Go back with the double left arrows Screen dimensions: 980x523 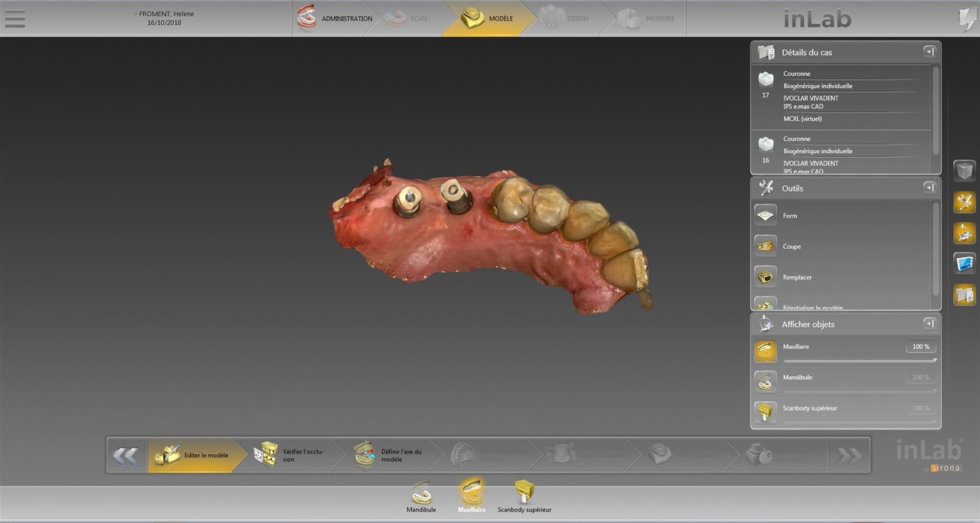(126, 456)
